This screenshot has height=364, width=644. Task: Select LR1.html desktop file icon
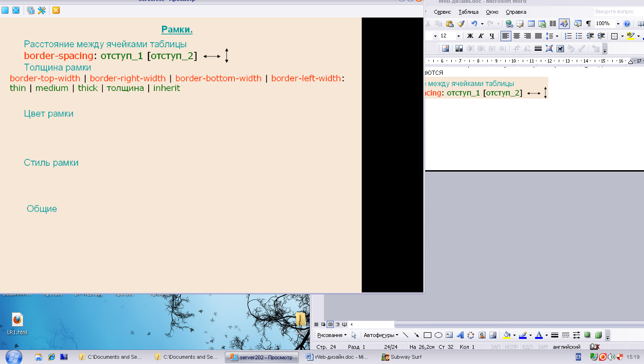click(x=18, y=324)
